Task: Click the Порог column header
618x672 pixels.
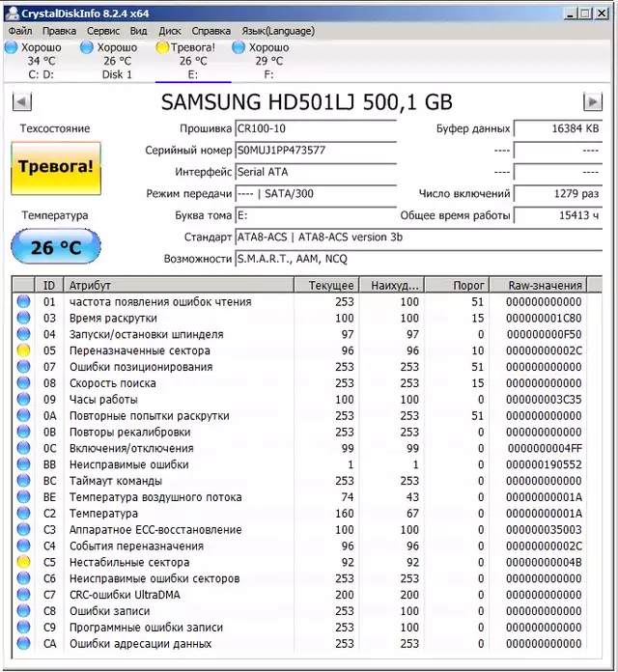Action: coord(458,285)
